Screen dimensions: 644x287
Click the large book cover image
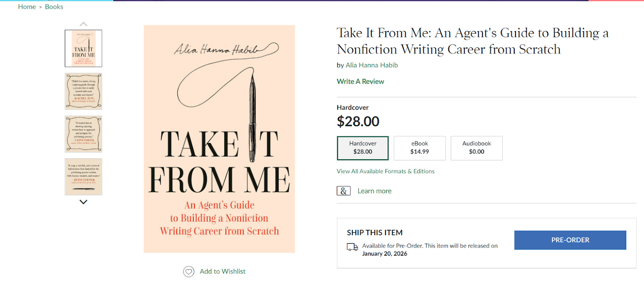(x=219, y=139)
